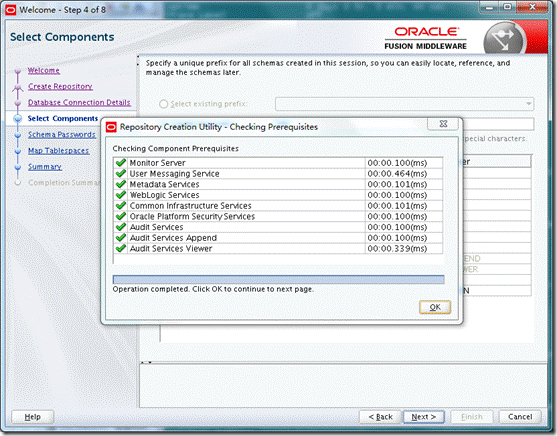Go to the Schema Passwords step
Viewport: 557px width, 436px height.
point(62,134)
